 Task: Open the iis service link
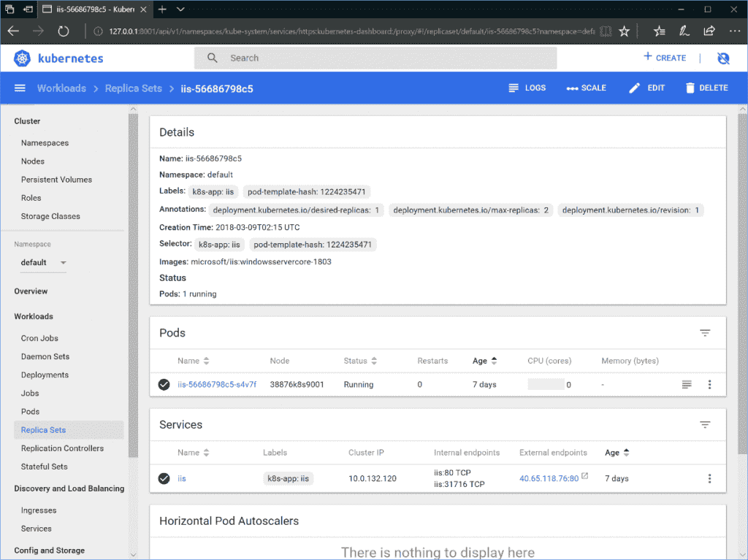(182, 478)
